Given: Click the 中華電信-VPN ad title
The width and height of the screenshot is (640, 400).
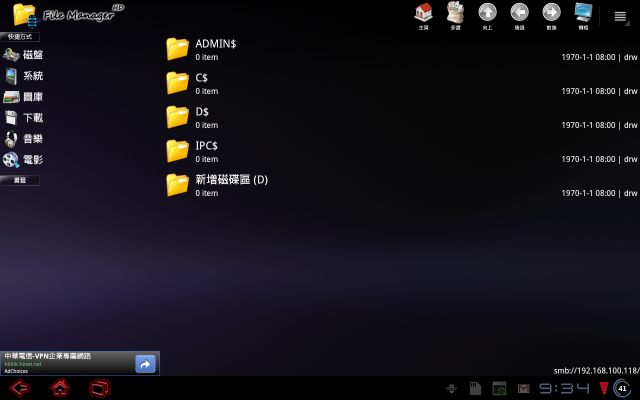Looking at the screenshot, I should pos(48,356).
